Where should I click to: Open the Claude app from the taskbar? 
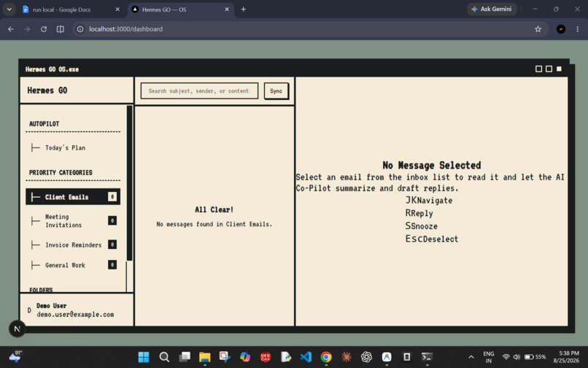pyautogui.click(x=347, y=357)
